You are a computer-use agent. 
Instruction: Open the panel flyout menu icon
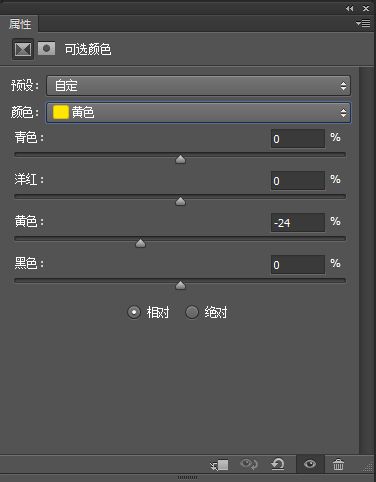[363, 23]
